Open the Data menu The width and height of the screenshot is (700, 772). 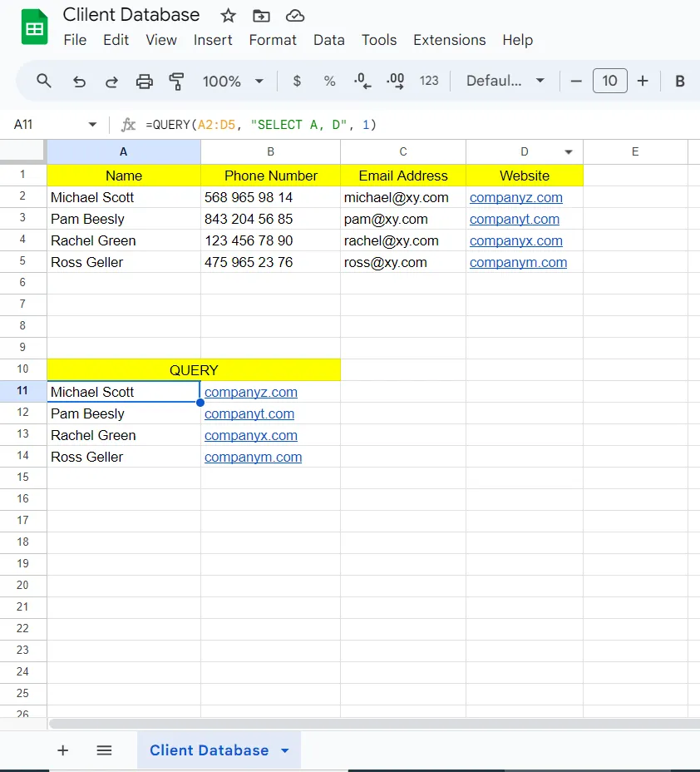(328, 40)
